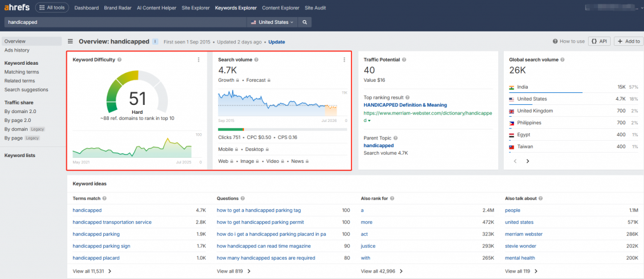The image size is (644, 279).
Task: Open By domain Legacy report
Action: [x=25, y=129]
